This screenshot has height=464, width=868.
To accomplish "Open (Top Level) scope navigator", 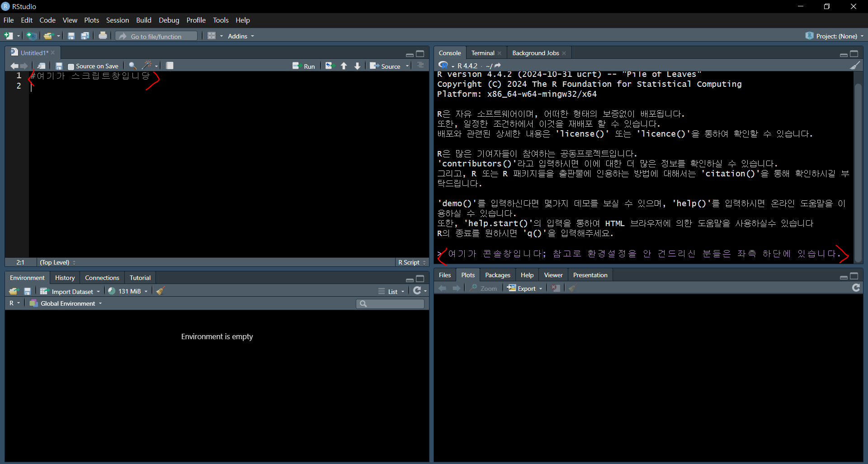I will tap(57, 262).
